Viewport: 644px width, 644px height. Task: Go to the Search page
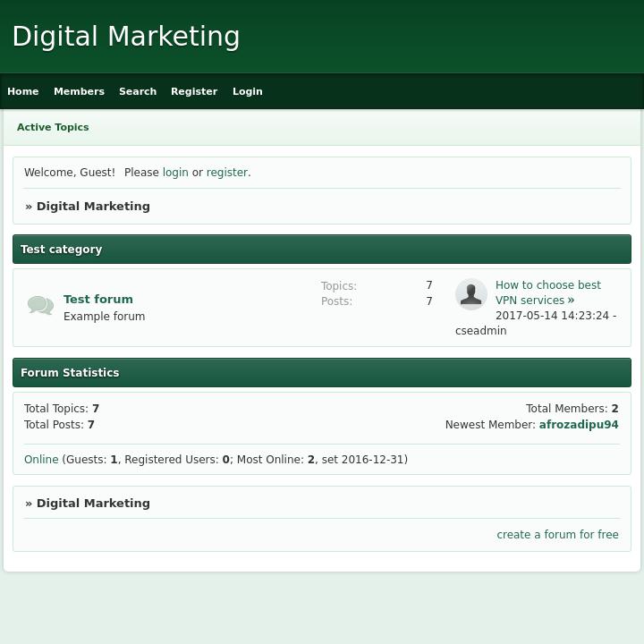pos(138,91)
